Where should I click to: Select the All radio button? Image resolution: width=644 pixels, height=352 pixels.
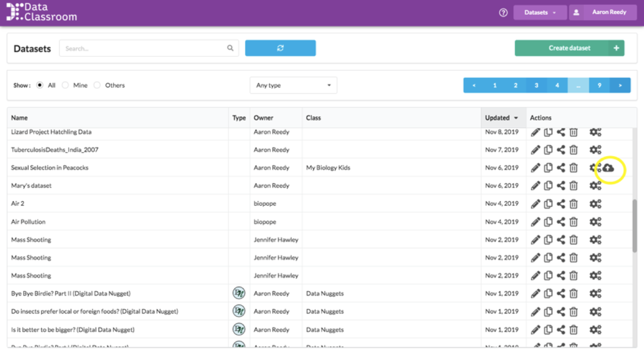pyautogui.click(x=40, y=85)
